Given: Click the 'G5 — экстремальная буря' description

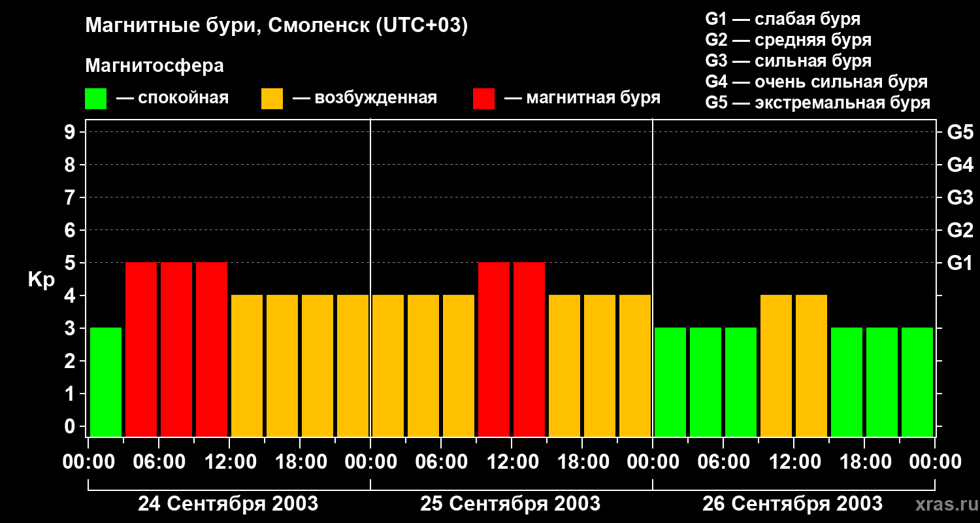Looking at the screenshot, I should 818,103.
